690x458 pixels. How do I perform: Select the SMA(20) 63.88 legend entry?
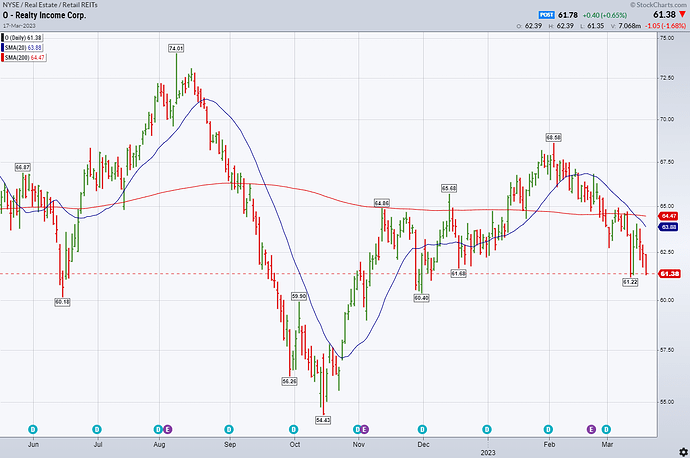pyautogui.click(x=22, y=48)
